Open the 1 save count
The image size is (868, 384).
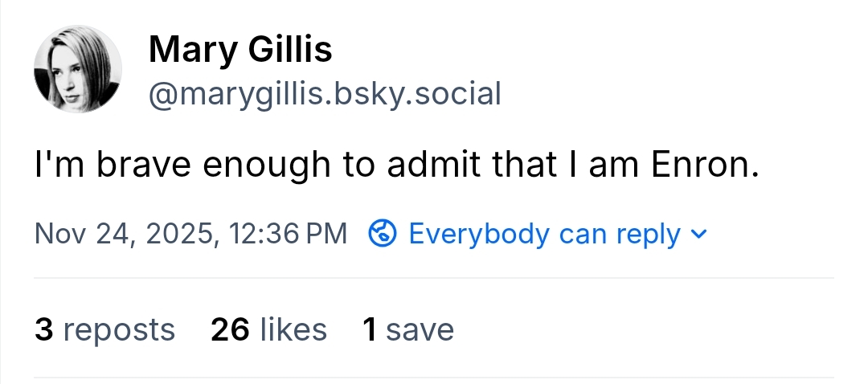408,329
